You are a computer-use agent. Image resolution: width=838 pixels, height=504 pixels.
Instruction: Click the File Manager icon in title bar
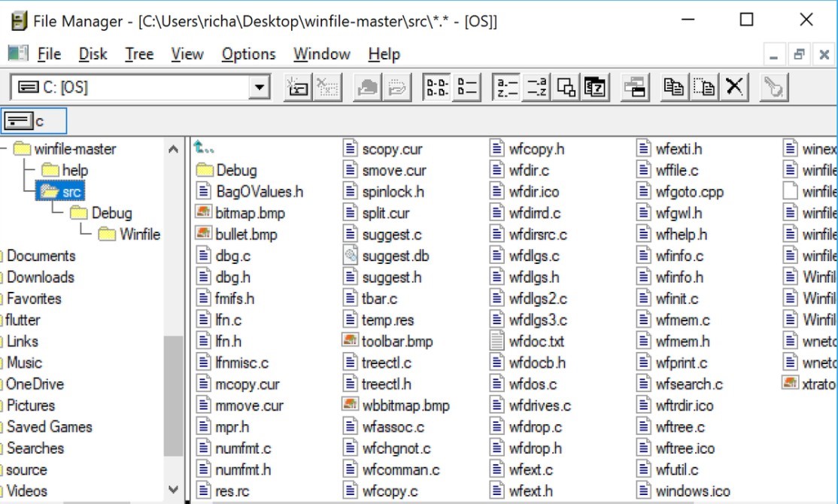point(20,21)
